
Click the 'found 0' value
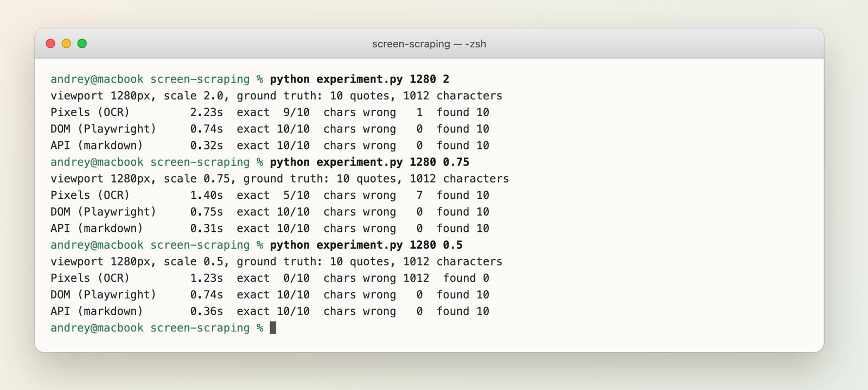pos(466,278)
